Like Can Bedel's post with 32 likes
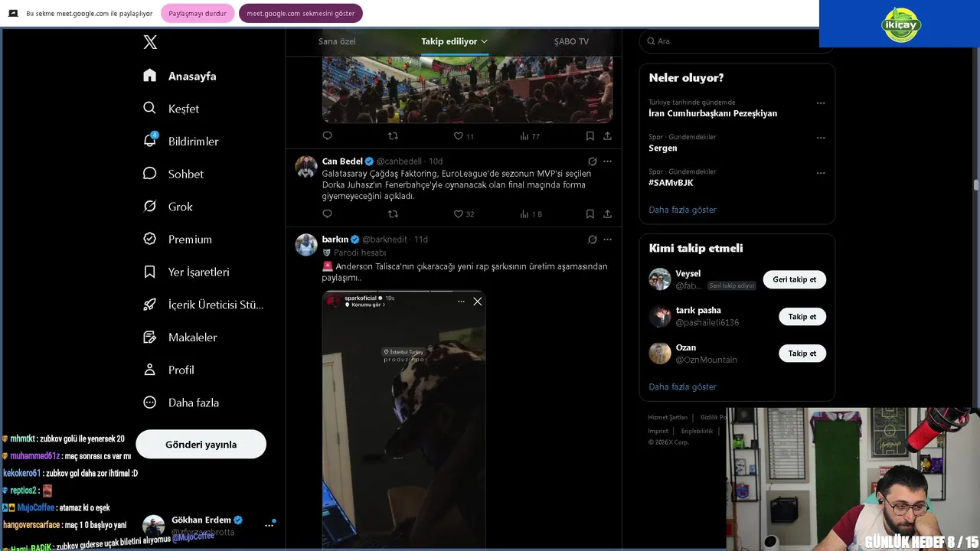Viewport: 980px width, 551px height. [x=463, y=214]
